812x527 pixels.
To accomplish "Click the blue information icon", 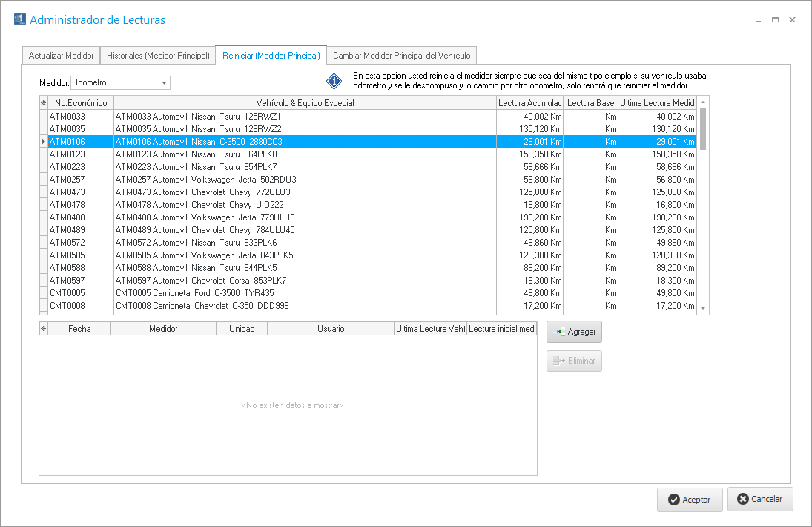I will (x=334, y=82).
